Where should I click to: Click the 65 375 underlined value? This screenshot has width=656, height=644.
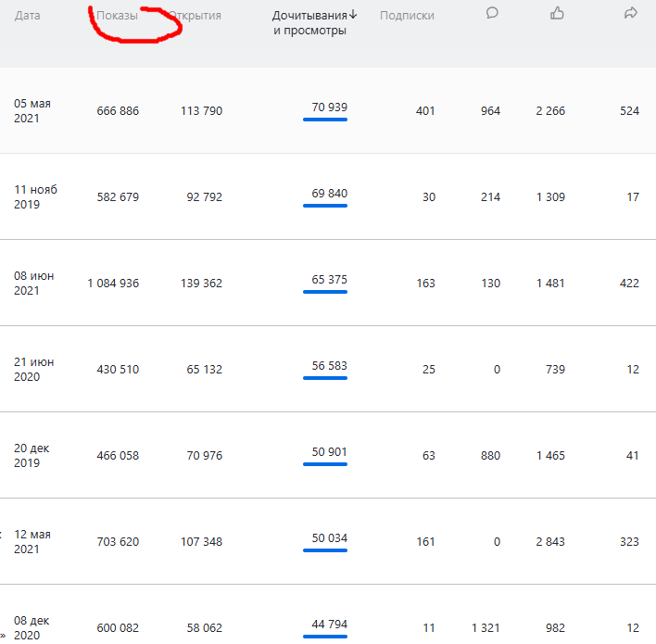click(329, 280)
